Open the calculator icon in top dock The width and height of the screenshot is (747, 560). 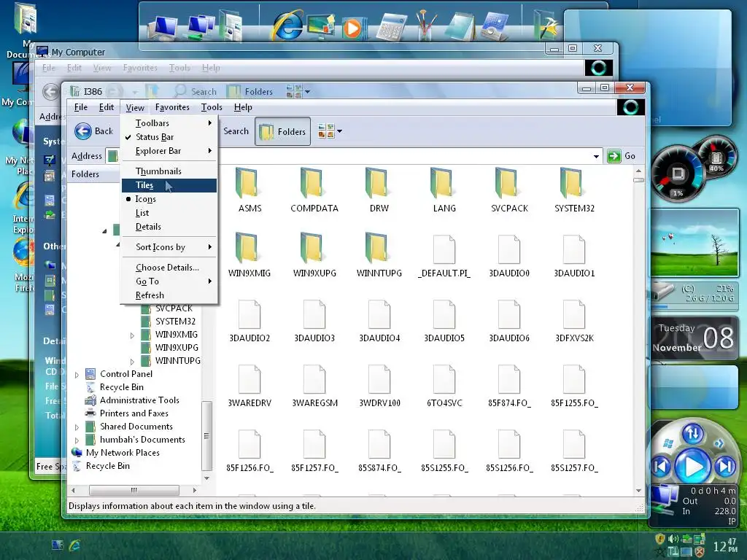click(392, 27)
